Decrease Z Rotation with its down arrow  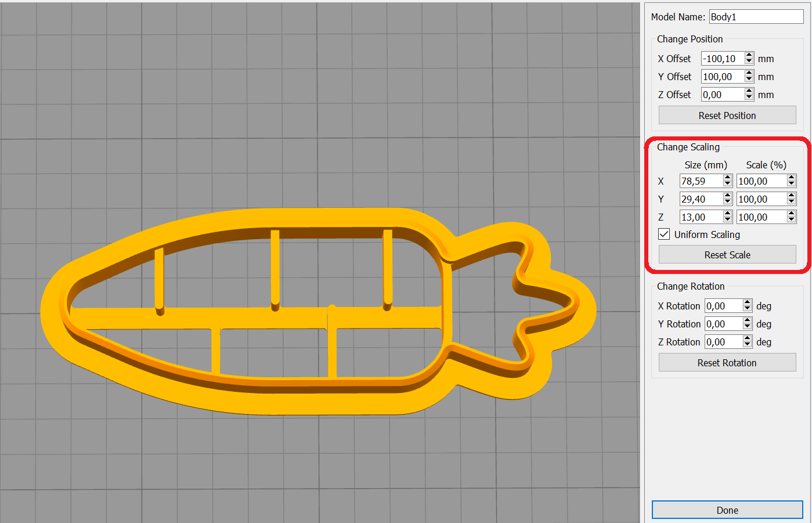tap(748, 345)
